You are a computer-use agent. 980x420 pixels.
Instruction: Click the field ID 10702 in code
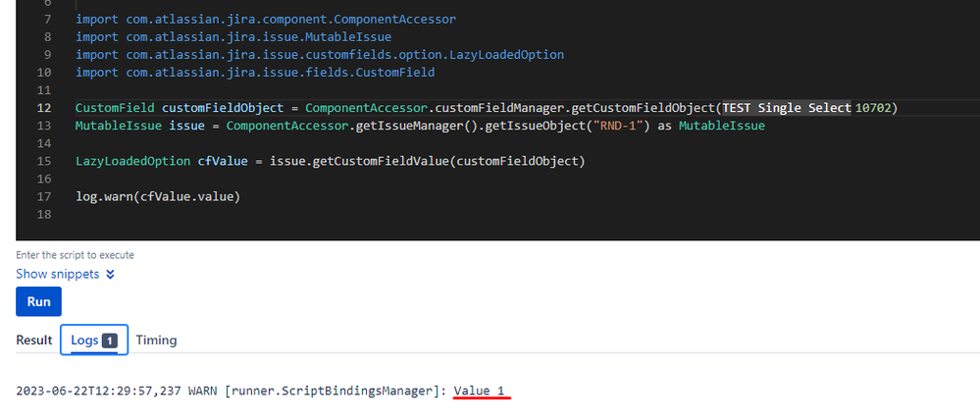click(x=872, y=108)
